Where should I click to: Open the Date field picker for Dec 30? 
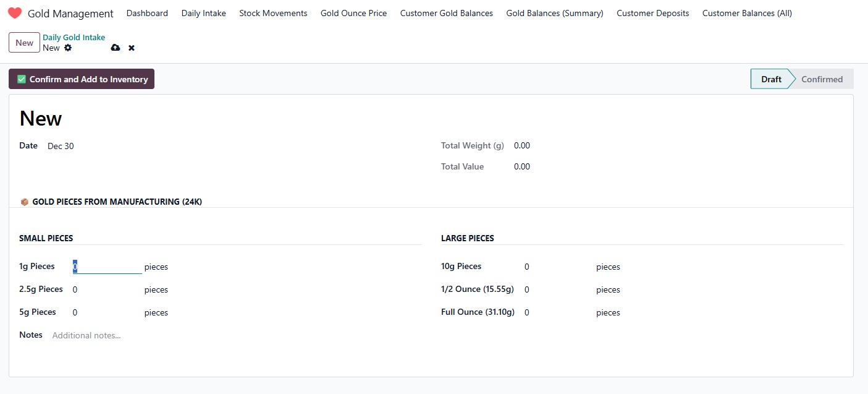60,146
